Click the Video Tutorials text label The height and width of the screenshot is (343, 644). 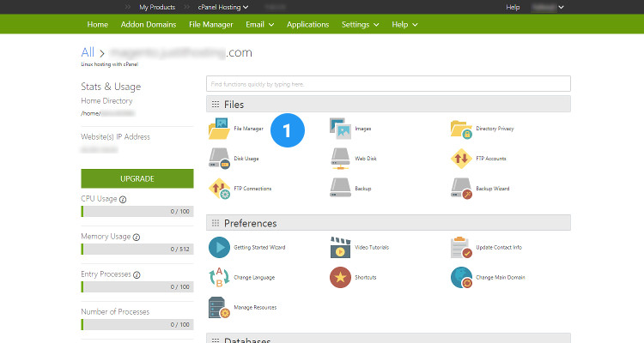click(x=372, y=248)
